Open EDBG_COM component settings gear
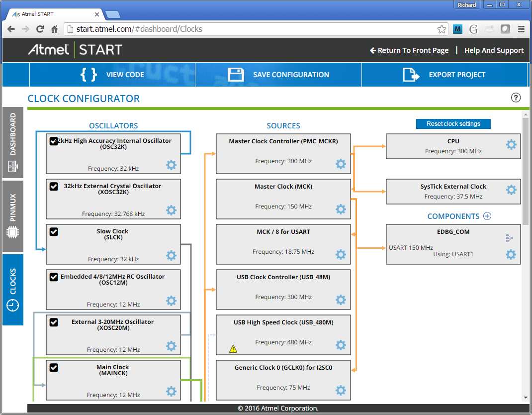 click(x=511, y=254)
